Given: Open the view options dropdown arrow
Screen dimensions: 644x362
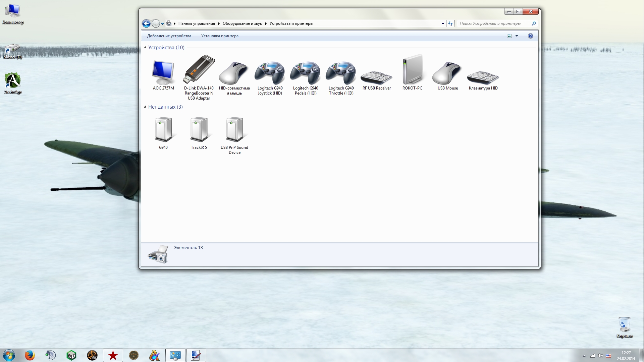Looking at the screenshot, I should point(517,36).
